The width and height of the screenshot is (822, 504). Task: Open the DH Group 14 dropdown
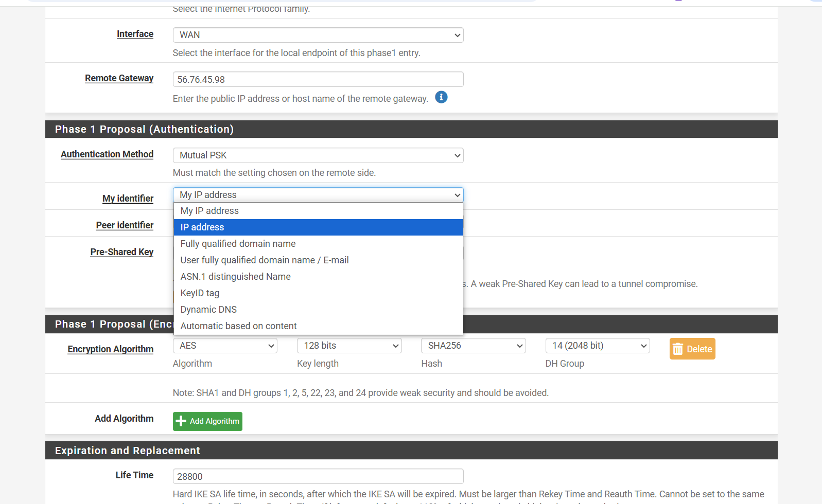click(597, 346)
